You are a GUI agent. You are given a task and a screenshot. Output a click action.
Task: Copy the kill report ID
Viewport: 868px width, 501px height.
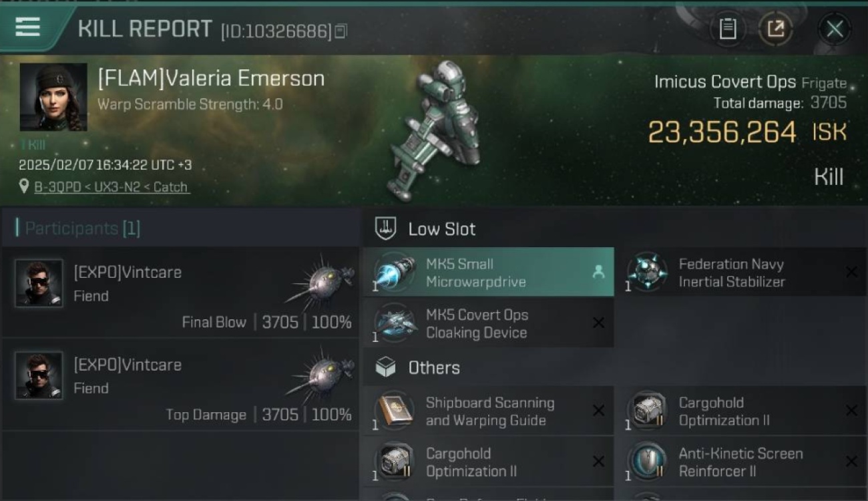[341, 31]
